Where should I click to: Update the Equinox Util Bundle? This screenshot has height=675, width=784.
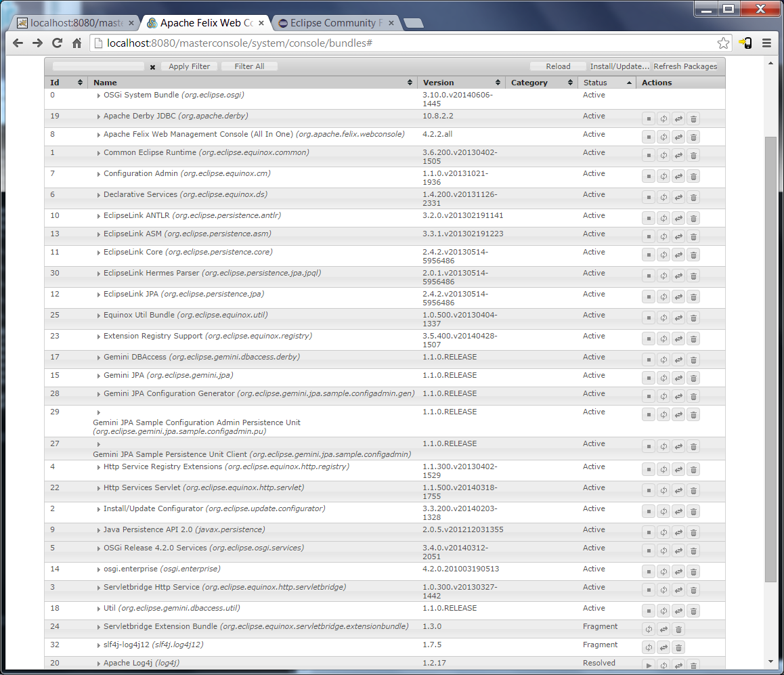(678, 318)
